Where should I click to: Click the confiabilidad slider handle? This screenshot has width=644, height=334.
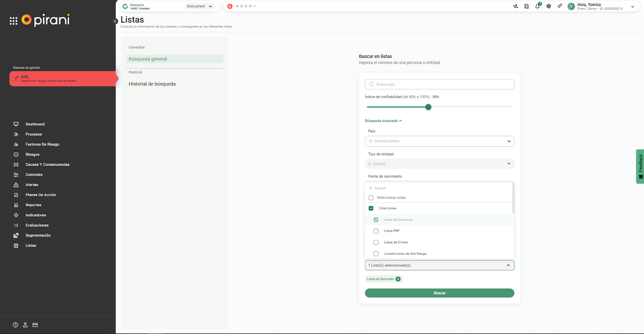click(428, 107)
